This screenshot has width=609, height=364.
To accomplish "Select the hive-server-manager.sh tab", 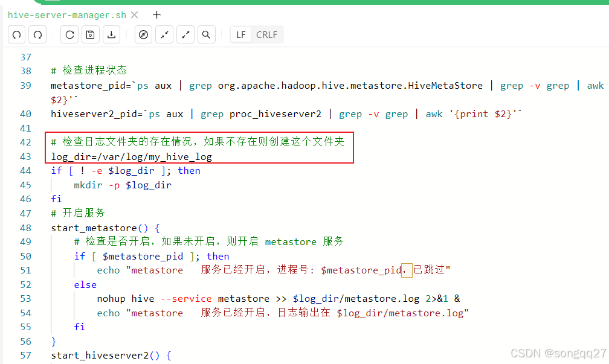I will [66, 14].
